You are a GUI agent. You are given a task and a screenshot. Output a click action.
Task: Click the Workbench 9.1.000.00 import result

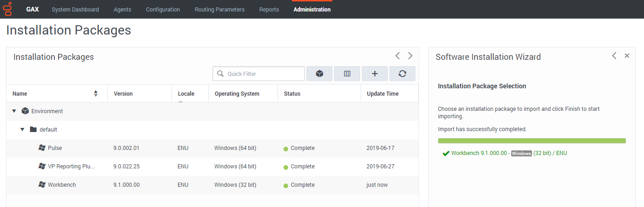[509, 153]
